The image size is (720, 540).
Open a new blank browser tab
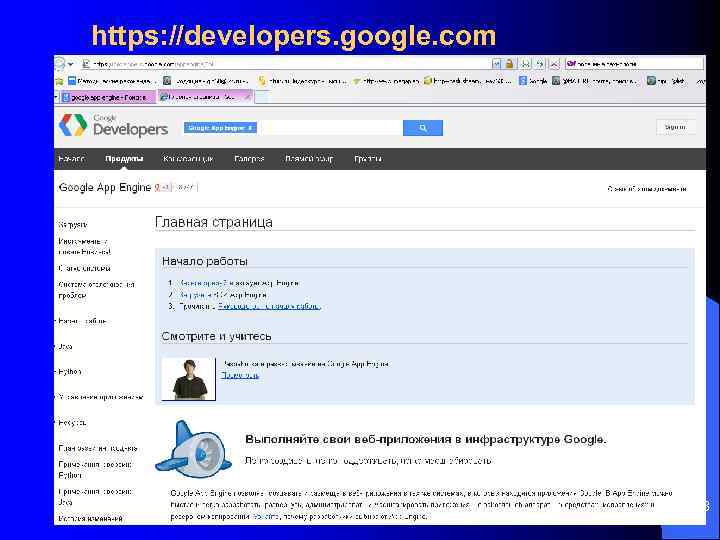click(x=261, y=97)
